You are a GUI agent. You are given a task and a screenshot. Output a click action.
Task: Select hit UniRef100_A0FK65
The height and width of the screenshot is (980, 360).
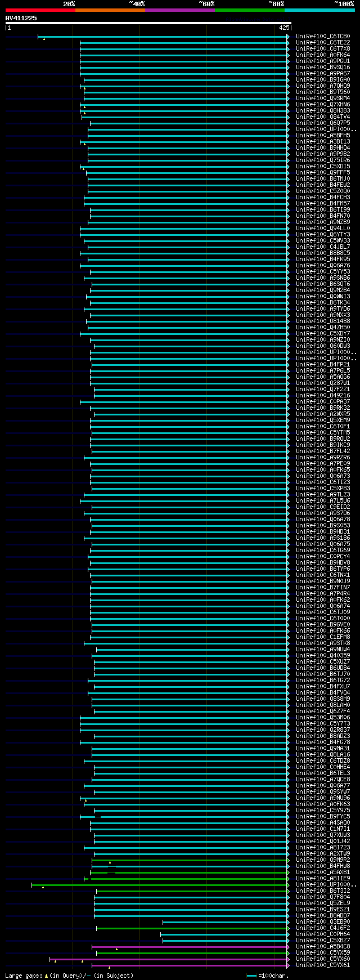[x=323, y=470]
